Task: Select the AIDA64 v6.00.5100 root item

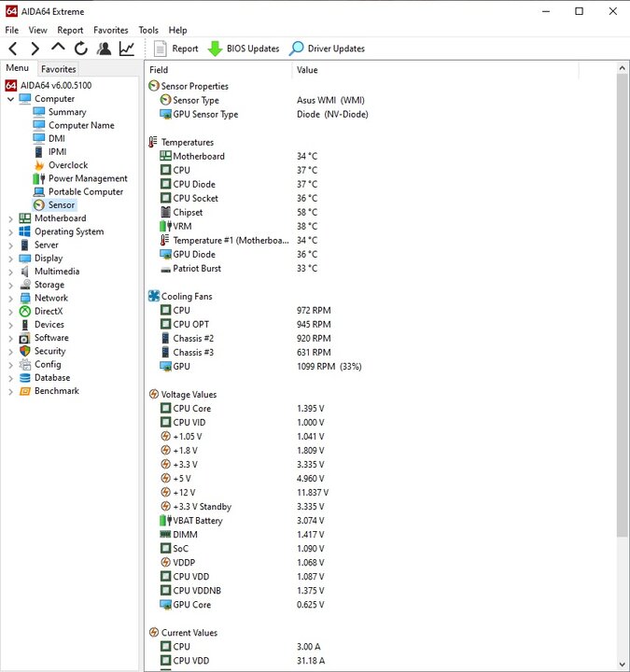Action: [x=49, y=85]
